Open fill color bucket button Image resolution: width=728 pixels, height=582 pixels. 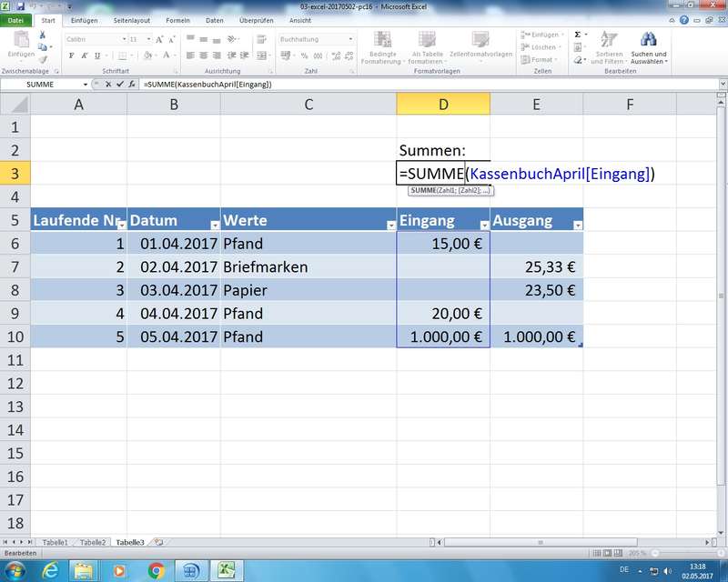[x=148, y=55]
